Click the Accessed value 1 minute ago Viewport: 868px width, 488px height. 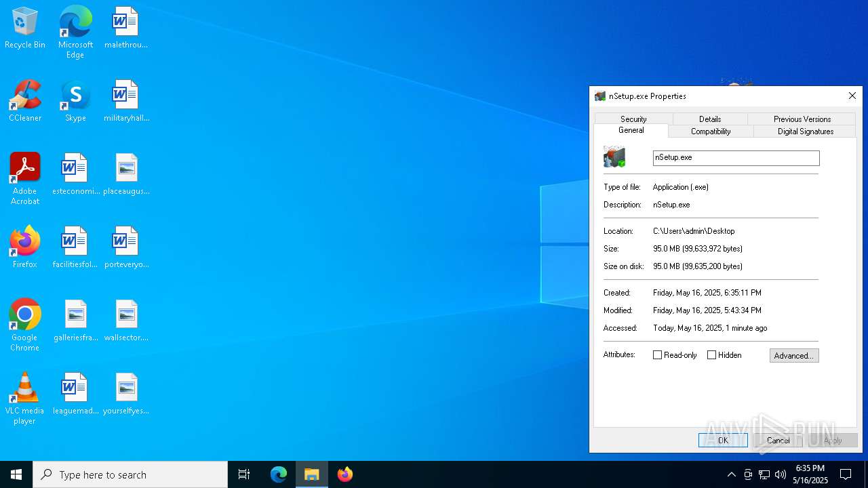[710, 328]
